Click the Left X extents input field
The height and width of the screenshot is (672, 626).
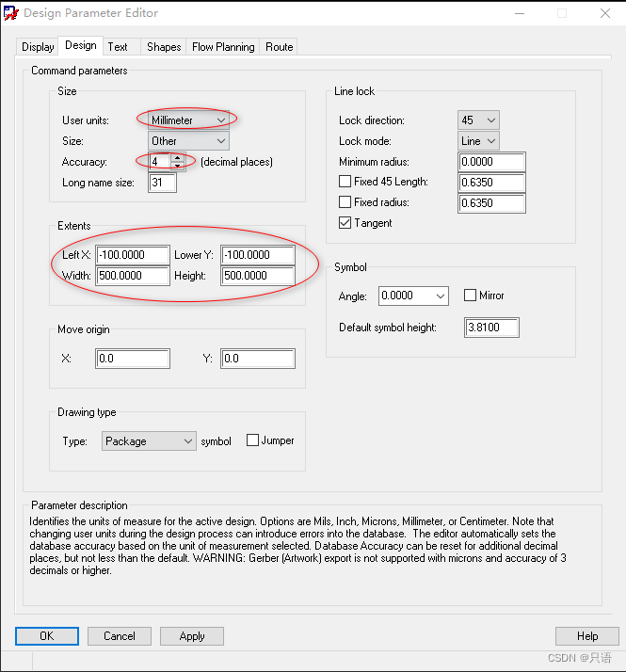(133, 256)
